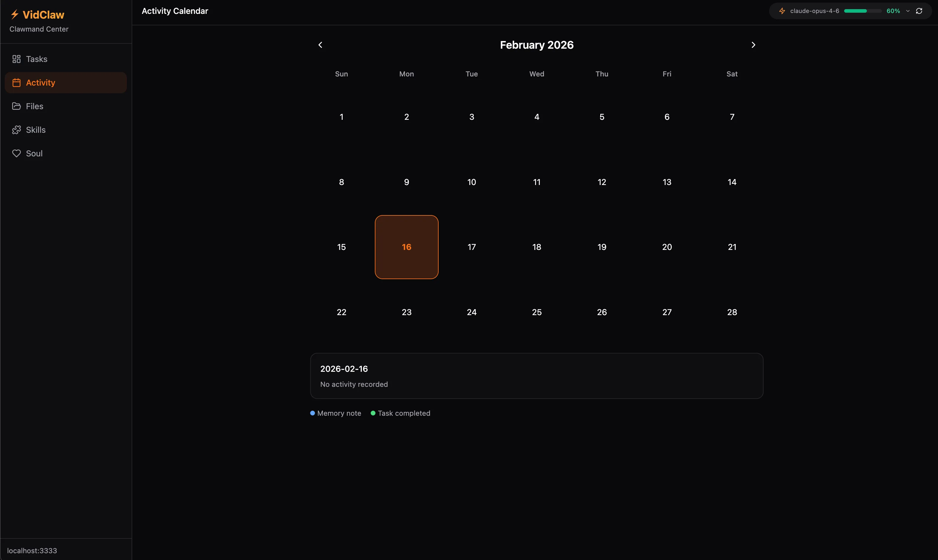Click the Activity calendar icon

click(x=17, y=82)
